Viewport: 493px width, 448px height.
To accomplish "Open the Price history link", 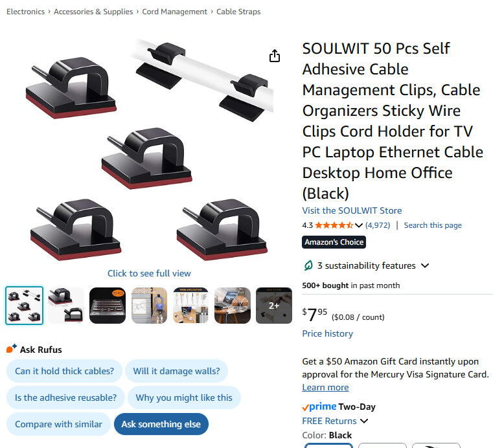I will [x=327, y=333].
